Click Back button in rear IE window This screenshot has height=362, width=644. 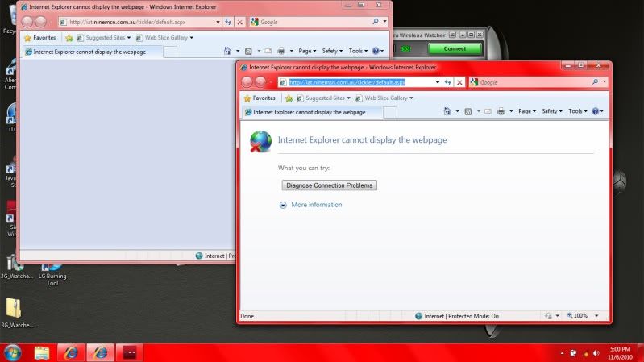[x=27, y=22]
